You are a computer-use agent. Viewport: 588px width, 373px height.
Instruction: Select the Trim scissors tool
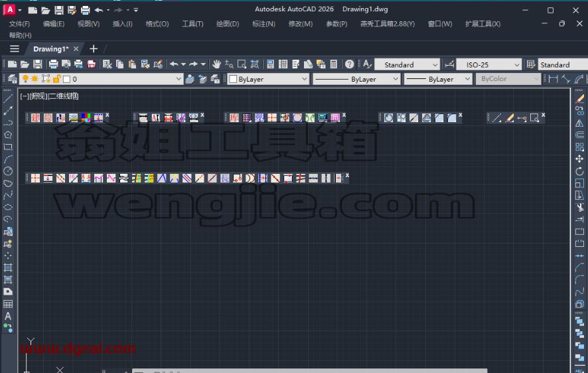click(x=580, y=207)
